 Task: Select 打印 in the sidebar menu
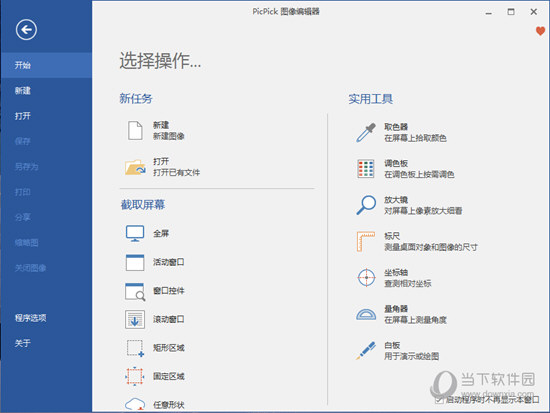click(x=46, y=192)
